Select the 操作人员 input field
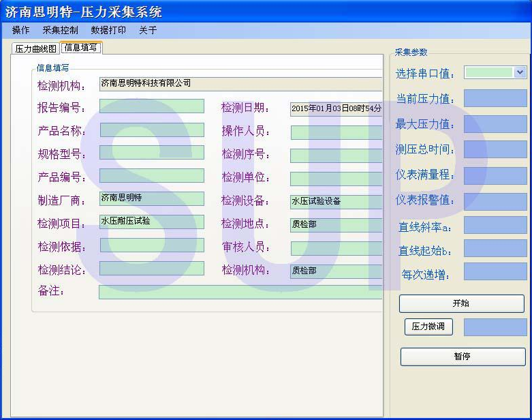This screenshot has width=532, height=420. 336,132
